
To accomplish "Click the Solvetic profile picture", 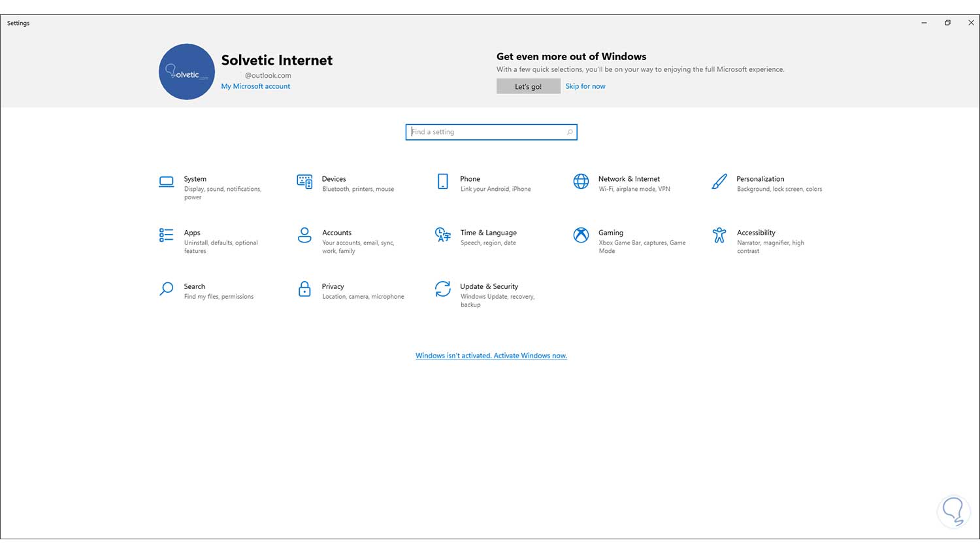I will [x=187, y=72].
